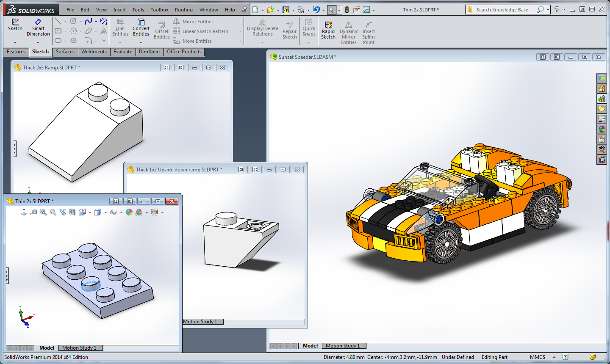Select the Sketch Text tool

click(x=104, y=31)
